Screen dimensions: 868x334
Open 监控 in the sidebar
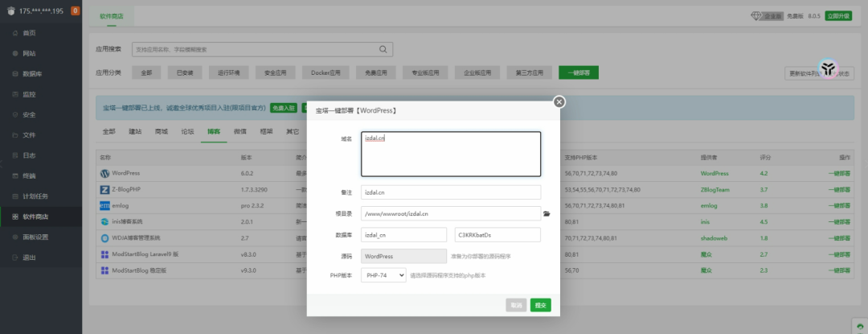click(x=29, y=94)
